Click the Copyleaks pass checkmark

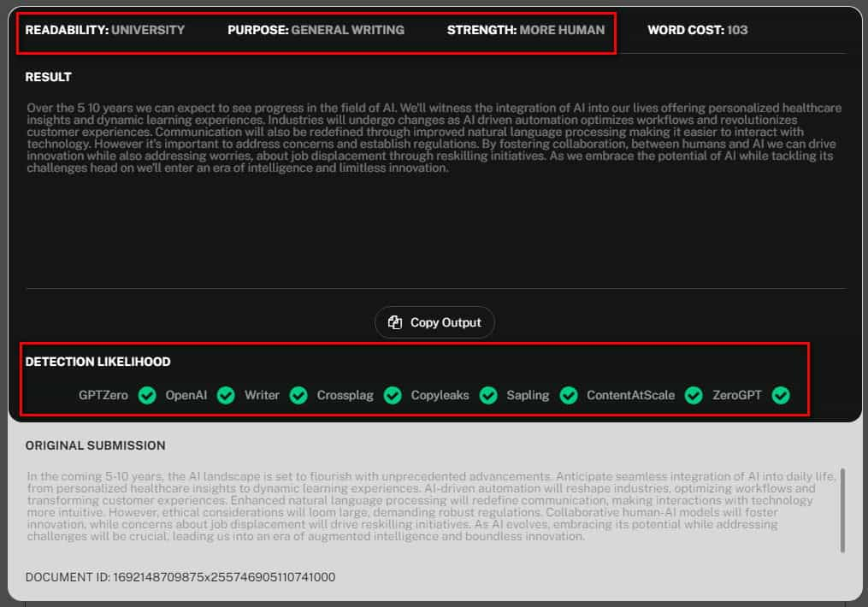coord(488,395)
